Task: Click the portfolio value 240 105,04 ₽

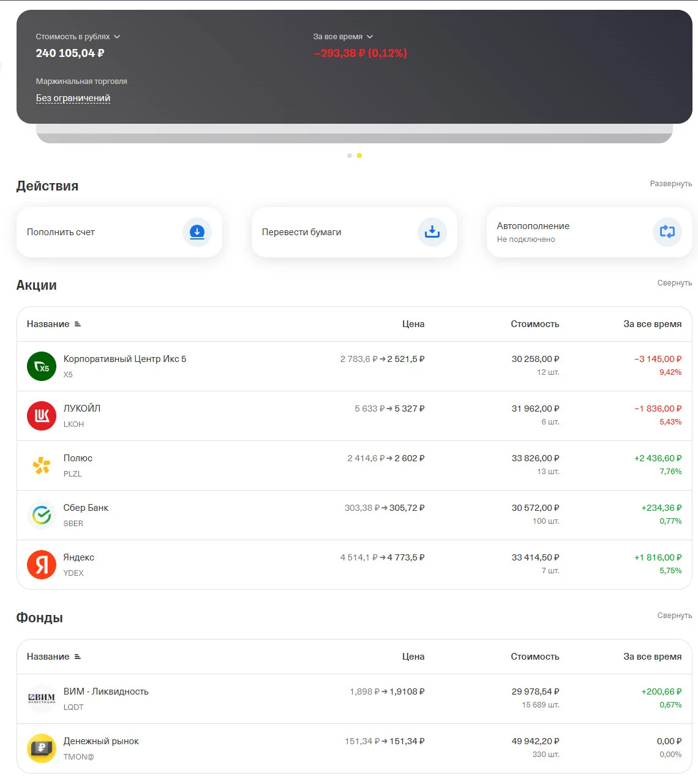Action: [x=70, y=53]
